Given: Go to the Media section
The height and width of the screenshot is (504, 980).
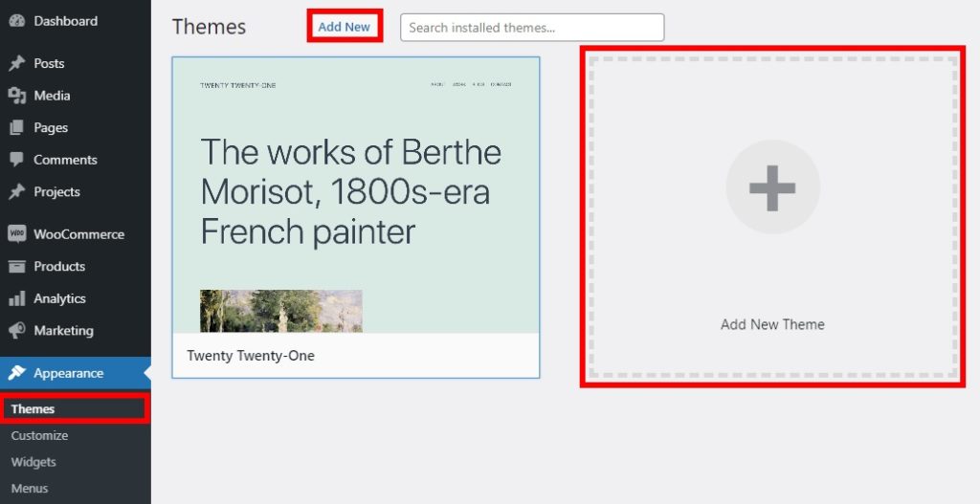Looking at the screenshot, I should (x=75, y=96).
